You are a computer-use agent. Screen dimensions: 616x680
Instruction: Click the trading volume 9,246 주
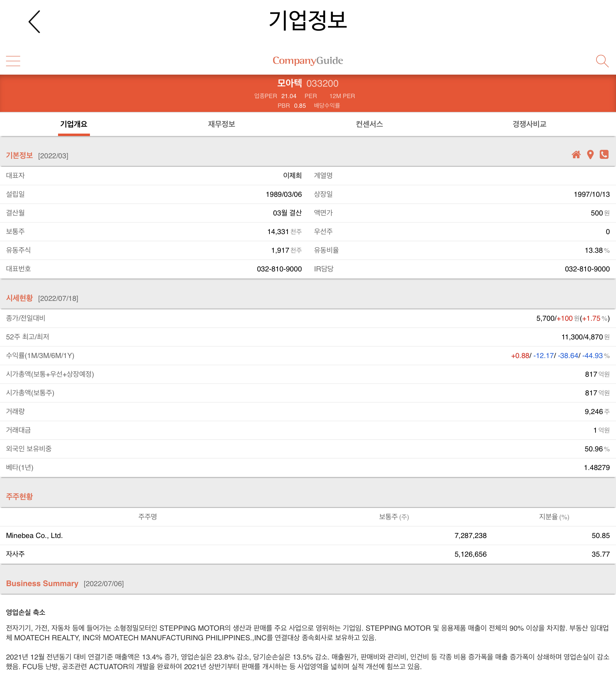(x=597, y=412)
